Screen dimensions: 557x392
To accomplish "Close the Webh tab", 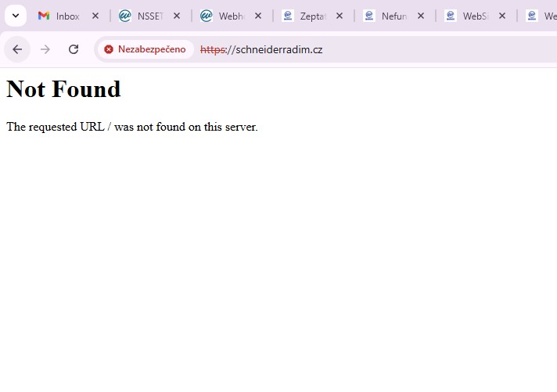I will 258,16.
